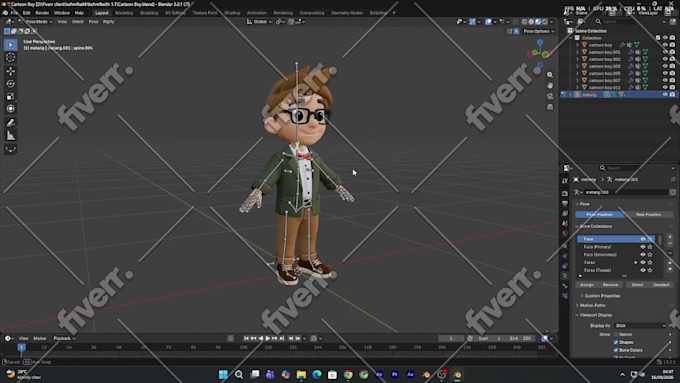Open the File menu
This screenshot has width=680, height=383.
pos(14,13)
